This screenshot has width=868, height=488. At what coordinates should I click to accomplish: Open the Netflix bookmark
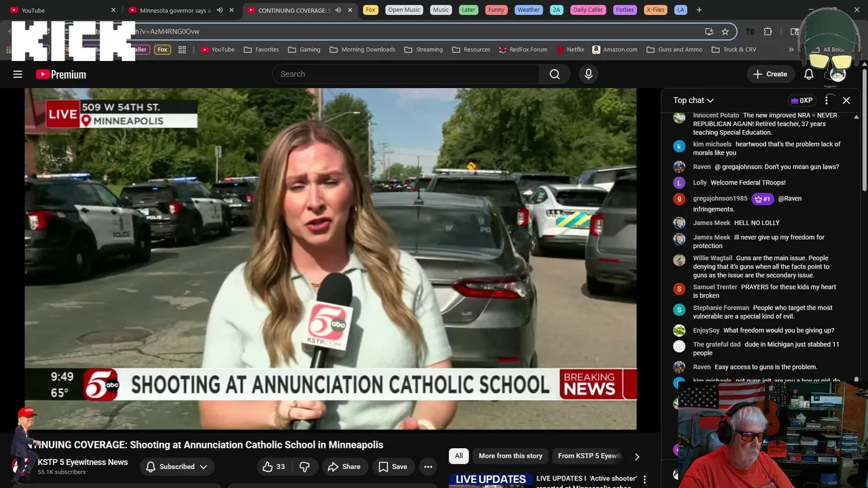570,49
